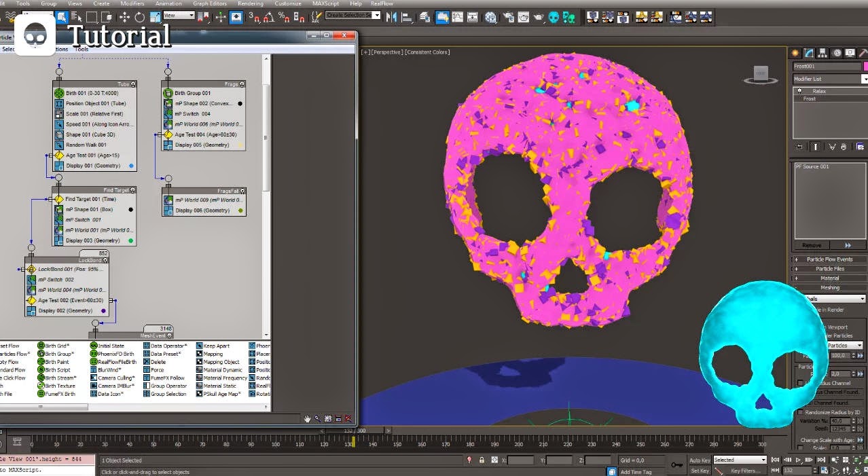Open Edit Named Selection Sets icon
The width and height of the screenshot is (868, 476).
(x=316, y=17)
